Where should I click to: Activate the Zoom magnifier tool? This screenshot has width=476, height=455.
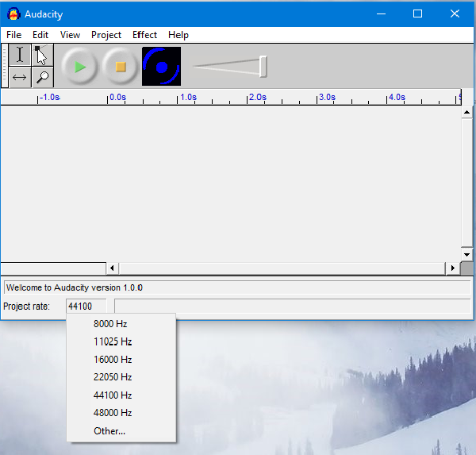pos(42,77)
